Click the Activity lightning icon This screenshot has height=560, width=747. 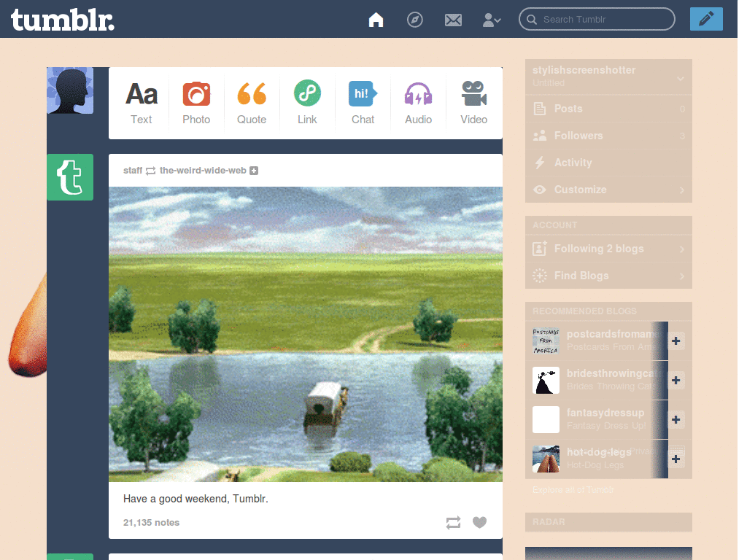(539, 163)
